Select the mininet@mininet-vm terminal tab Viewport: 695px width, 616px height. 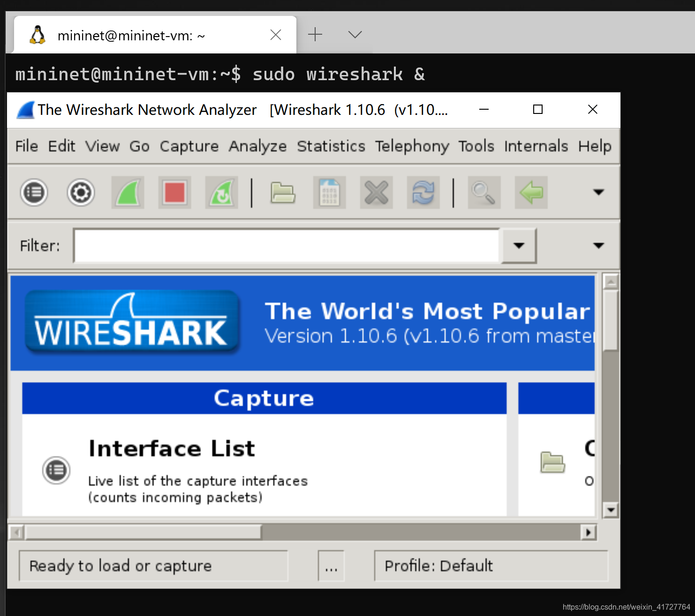pos(155,35)
